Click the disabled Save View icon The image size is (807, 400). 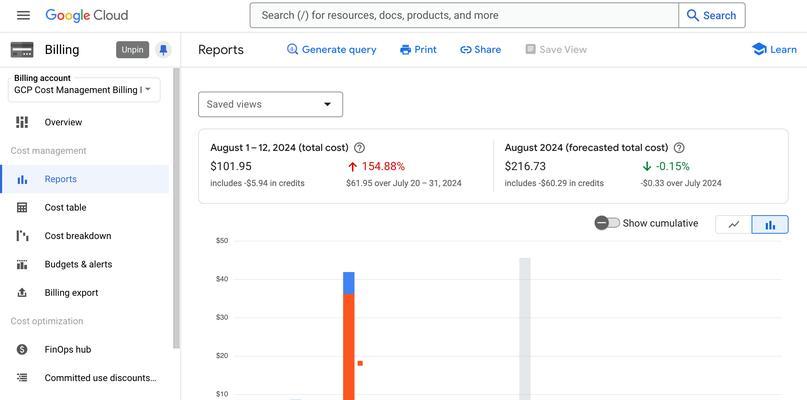point(531,49)
